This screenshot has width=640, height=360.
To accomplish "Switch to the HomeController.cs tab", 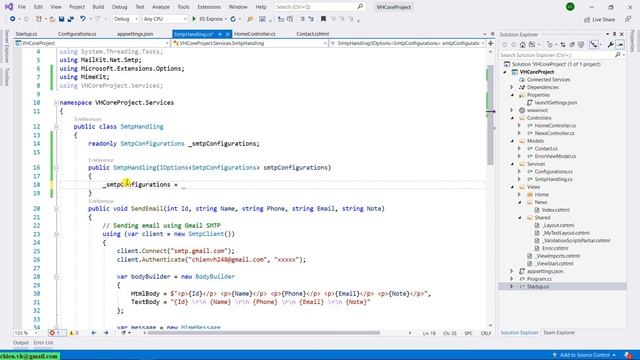I will pyautogui.click(x=255, y=34).
